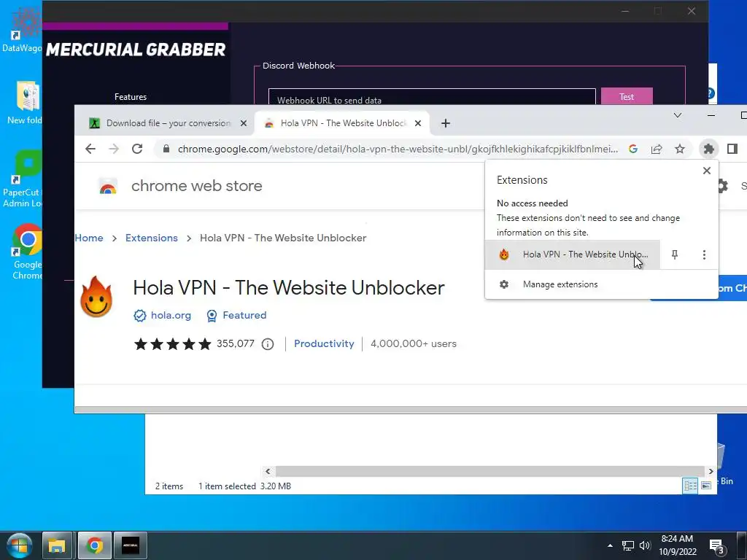Open Hola VPN extension from popup list
This screenshot has height=560, width=747.
(573, 254)
